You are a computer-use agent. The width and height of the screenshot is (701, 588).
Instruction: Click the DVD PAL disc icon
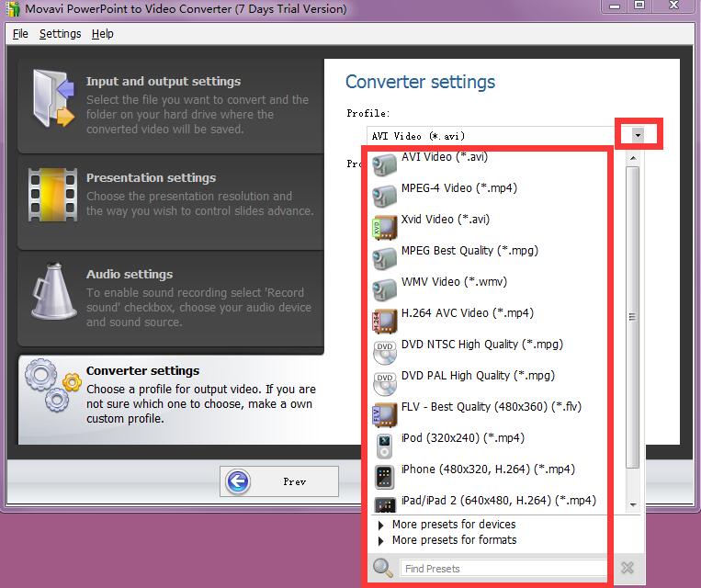384,383
